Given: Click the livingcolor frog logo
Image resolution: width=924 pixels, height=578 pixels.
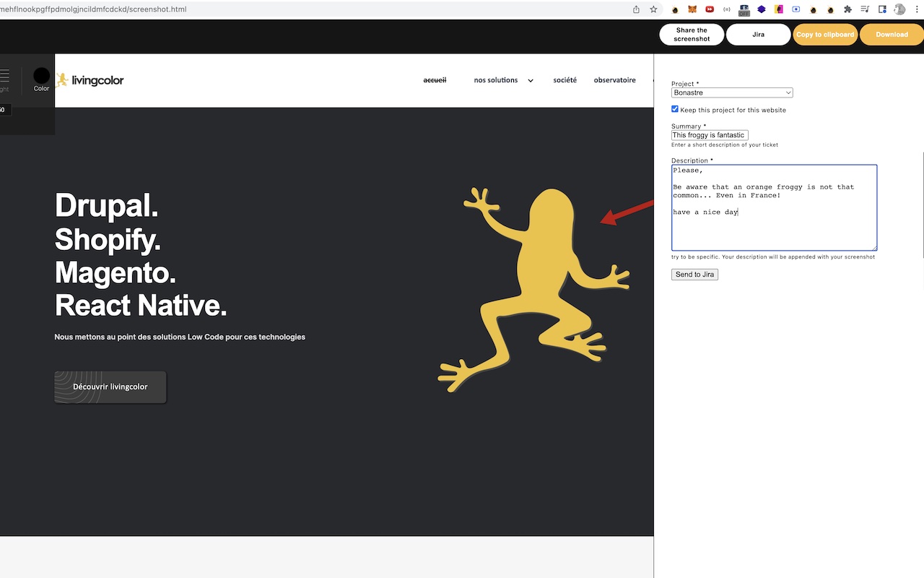Looking at the screenshot, I should pyautogui.click(x=90, y=80).
